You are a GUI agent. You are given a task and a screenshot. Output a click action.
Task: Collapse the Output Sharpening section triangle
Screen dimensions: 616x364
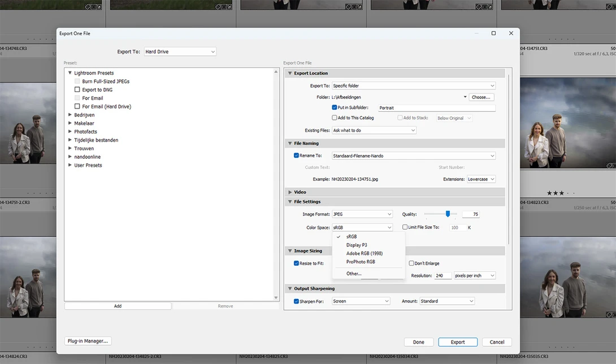click(290, 288)
